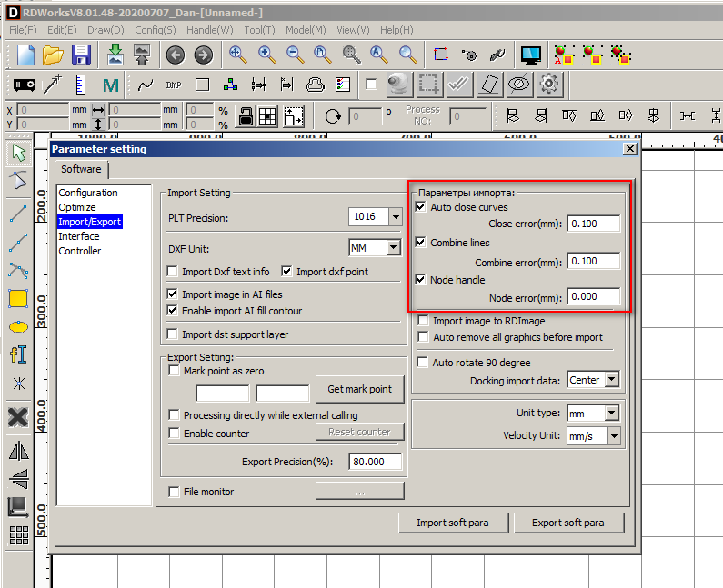
Task: Click the BMP bitmap handle icon
Action: point(173,85)
